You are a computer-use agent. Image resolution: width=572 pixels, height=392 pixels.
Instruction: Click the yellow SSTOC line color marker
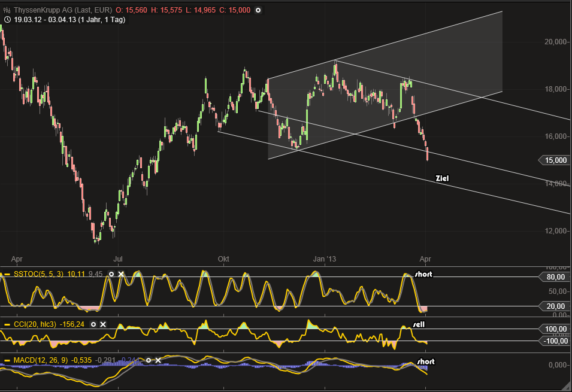coord(7,274)
